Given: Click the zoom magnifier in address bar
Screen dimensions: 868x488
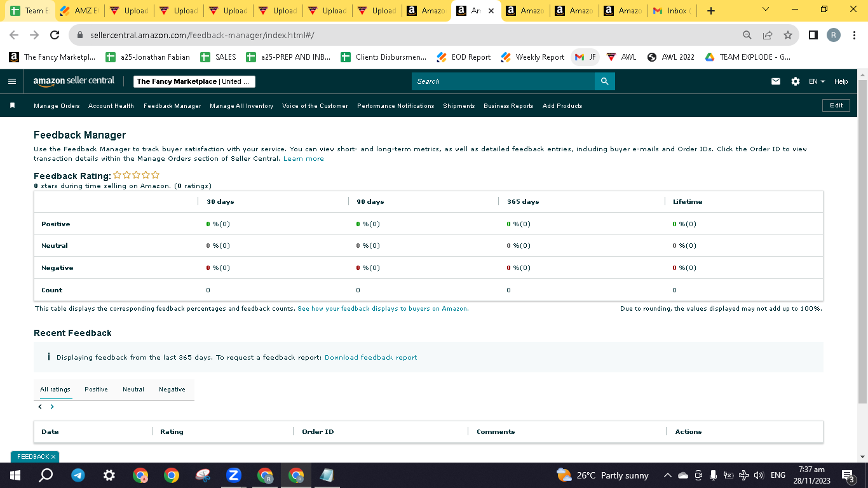Looking at the screenshot, I should click(x=747, y=35).
